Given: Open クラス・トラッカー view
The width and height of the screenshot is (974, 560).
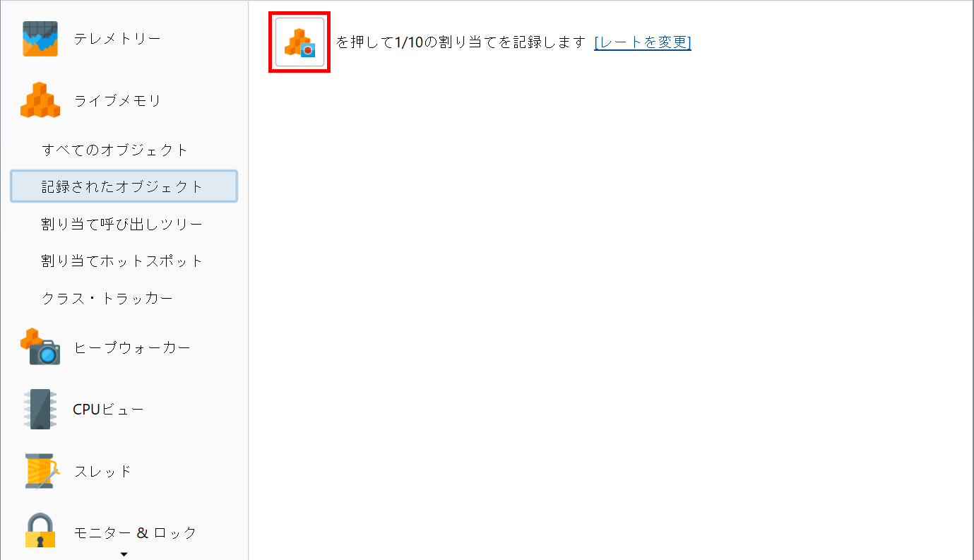Looking at the screenshot, I should coord(107,298).
